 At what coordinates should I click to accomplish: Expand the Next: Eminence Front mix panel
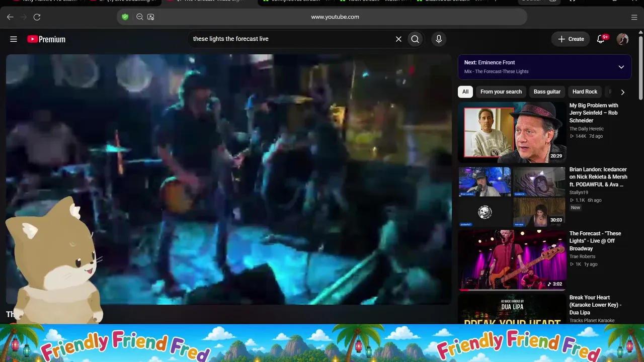click(x=621, y=67)
